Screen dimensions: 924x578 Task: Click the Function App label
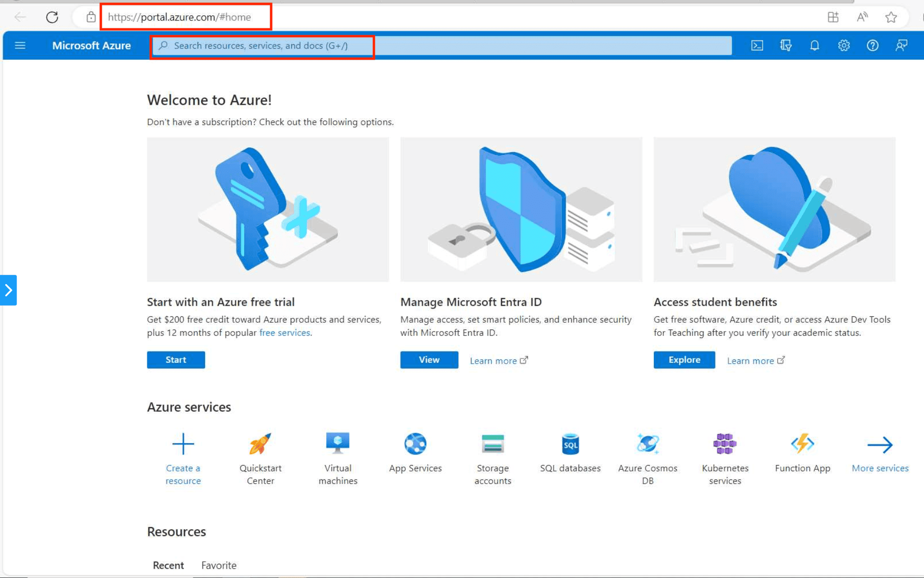[803, 468]
